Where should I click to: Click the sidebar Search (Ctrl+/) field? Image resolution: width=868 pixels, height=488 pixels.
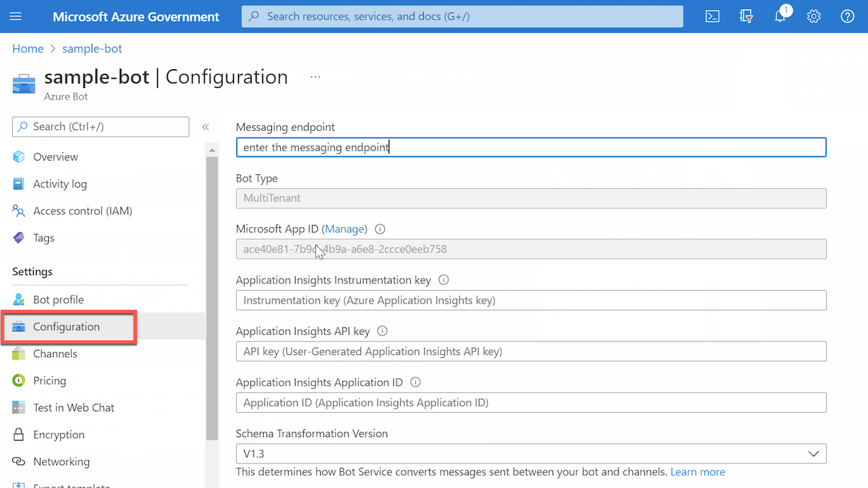(x=100, y=127)
